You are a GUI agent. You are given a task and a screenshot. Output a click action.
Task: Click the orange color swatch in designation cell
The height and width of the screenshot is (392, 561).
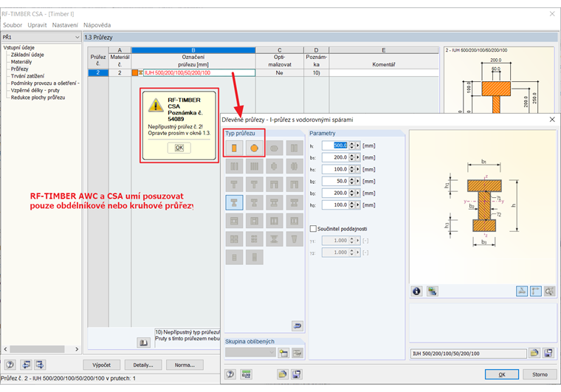135,72
